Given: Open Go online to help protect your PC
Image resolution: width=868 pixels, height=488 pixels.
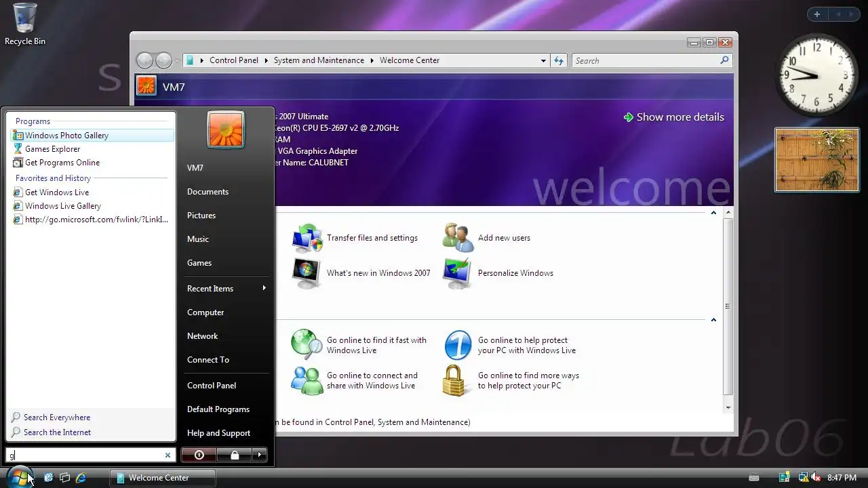Looking at the screenshot, I should 509,345.
